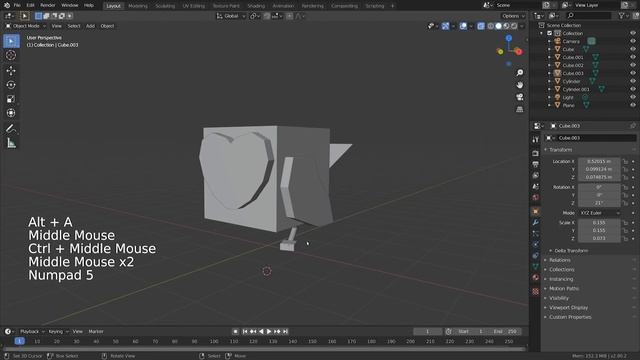The width and height of the screenshot is (640, 360).
Task: Open the Material properties tab
Action: [x=536, y=278]
